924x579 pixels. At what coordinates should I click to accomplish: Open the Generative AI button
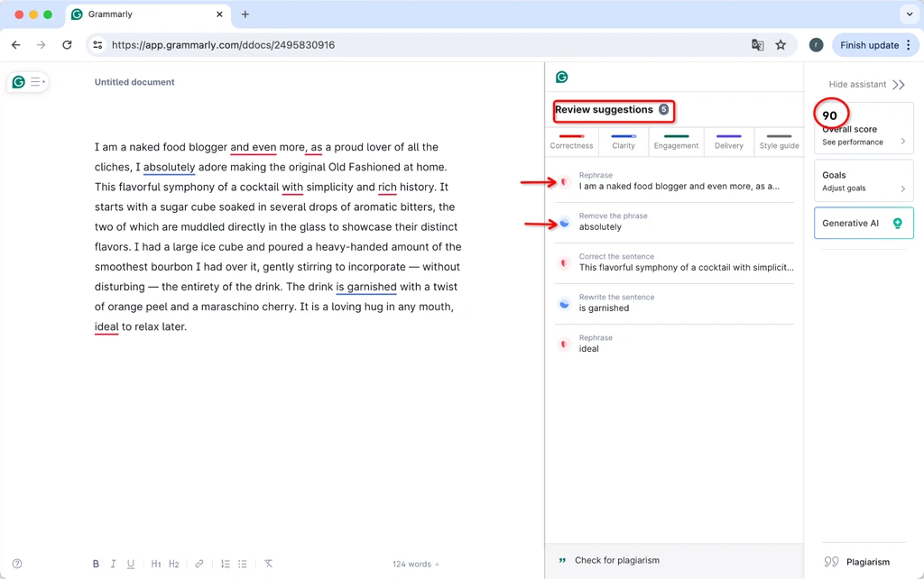click(864, 223)
